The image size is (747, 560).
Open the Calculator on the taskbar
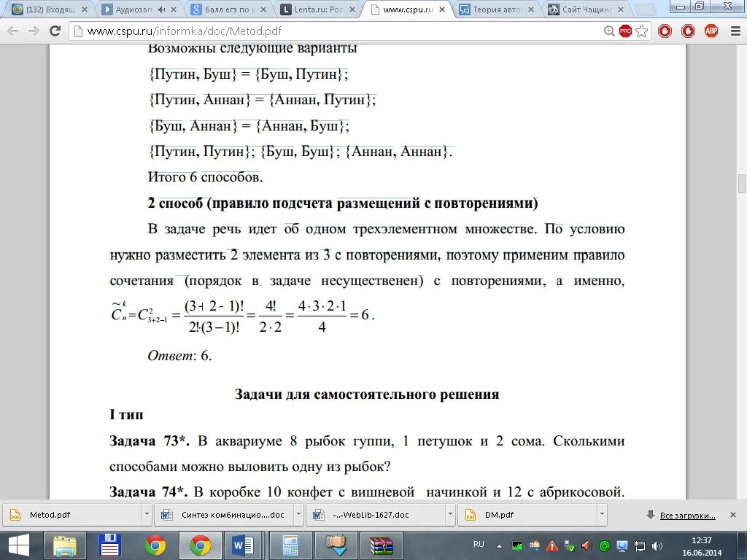[290, 545]
